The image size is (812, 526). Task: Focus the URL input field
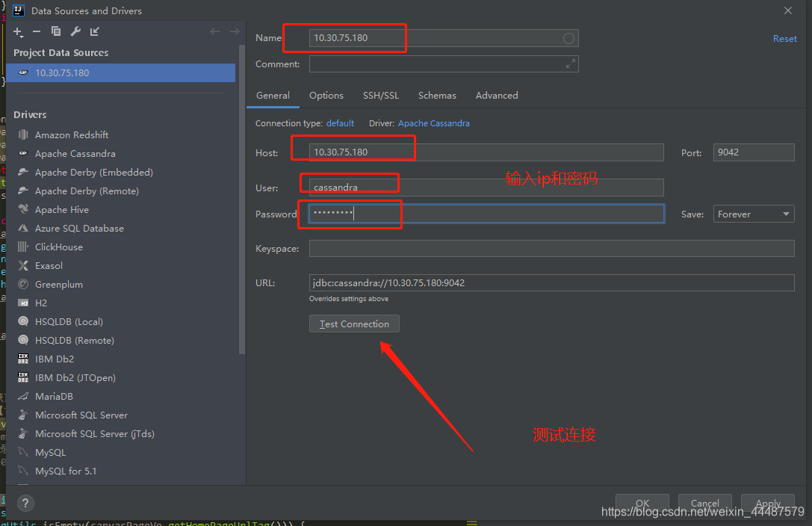pos(551,282)
